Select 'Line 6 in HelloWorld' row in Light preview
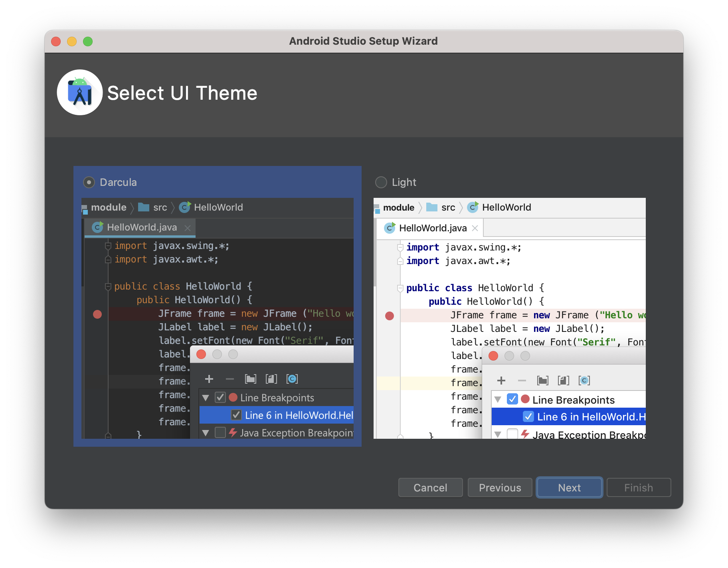 coord(569,416)
